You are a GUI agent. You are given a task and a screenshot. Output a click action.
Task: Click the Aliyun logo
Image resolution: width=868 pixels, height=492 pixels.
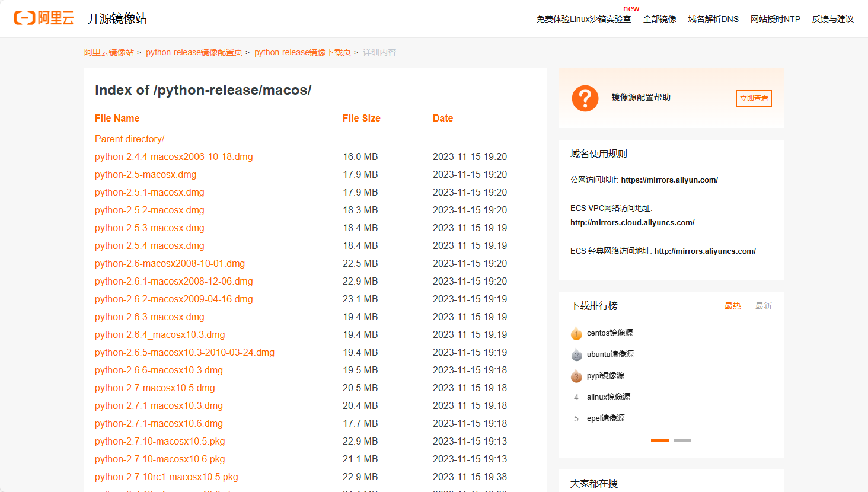click(44, 18)
